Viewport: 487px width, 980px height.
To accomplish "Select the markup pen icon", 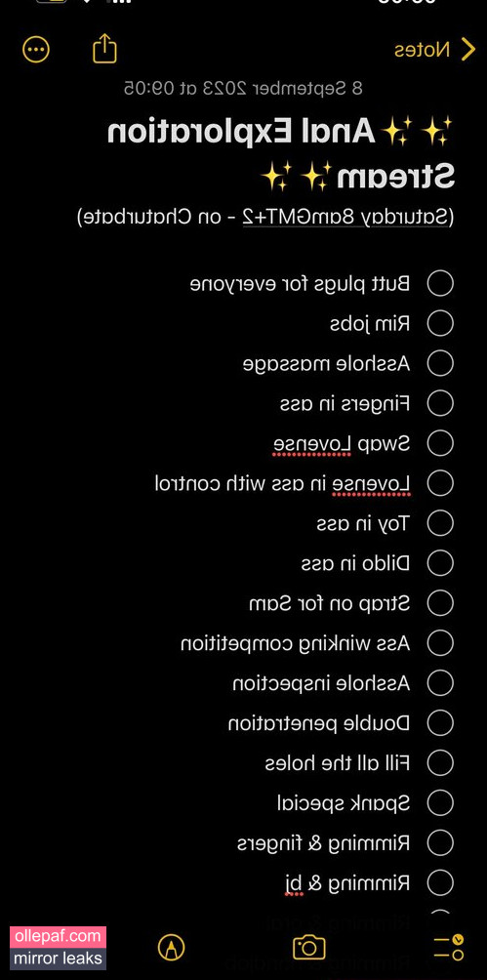I will [x=172, y=948].
